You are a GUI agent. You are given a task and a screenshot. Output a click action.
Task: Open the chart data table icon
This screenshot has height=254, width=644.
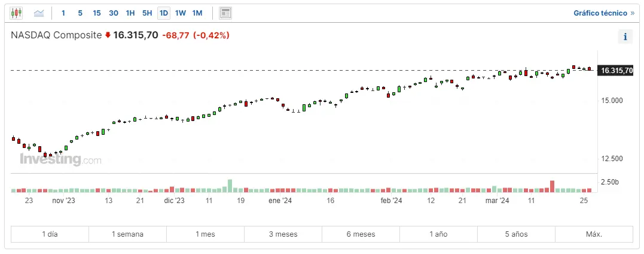tap(225, 13)
